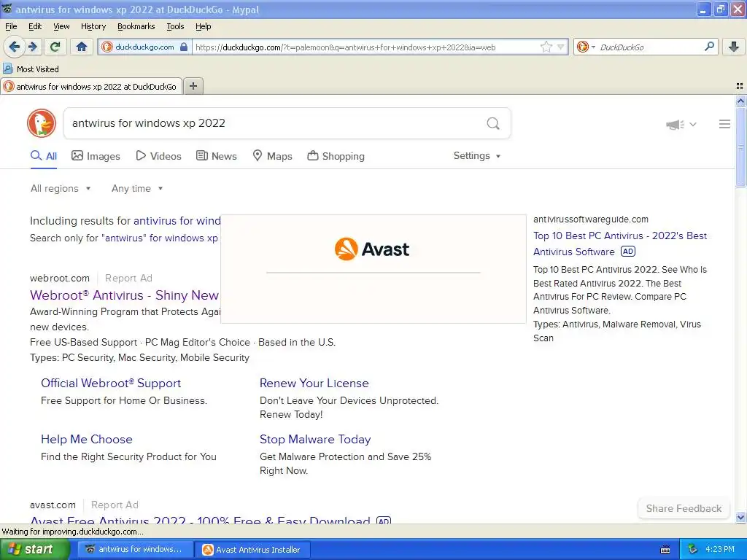Click the toolbar DuckDuckGo search field
This screenshot has width=747, height=560.
pyautogui.click(x=649, y=47)
